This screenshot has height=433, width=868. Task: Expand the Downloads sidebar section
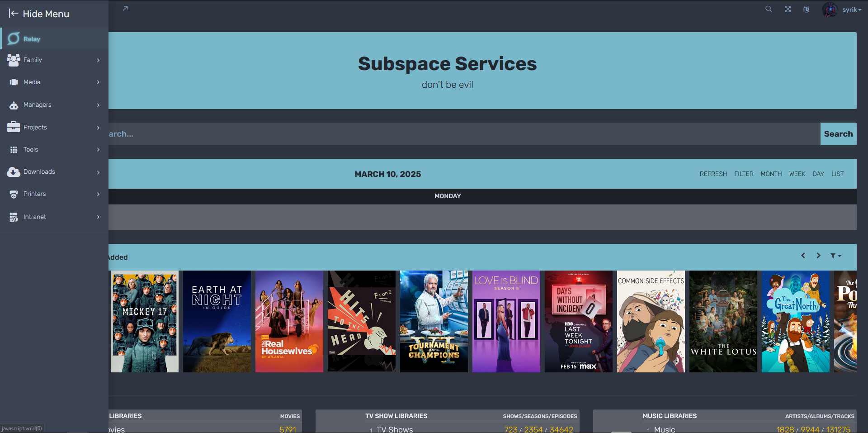54,172
